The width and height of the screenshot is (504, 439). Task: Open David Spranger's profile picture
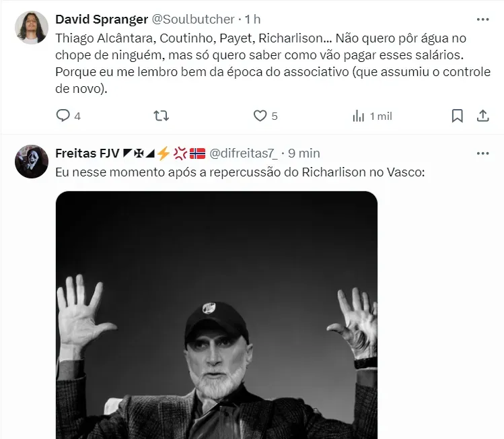tap(32, 28)
